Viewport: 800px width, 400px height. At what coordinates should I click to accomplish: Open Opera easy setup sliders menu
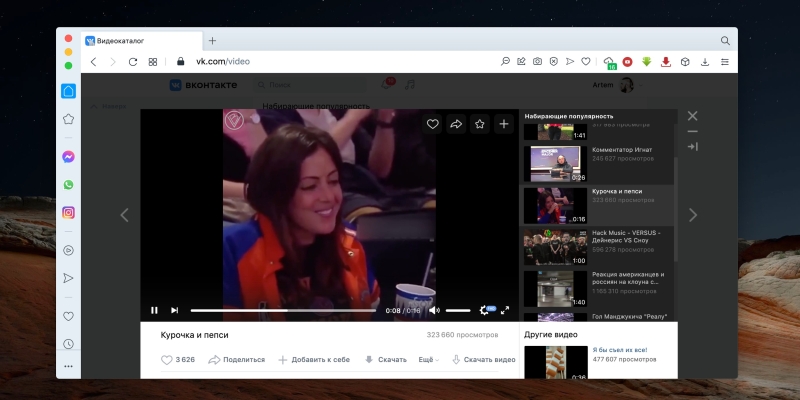pyautogui.click(x=724, y=62)
